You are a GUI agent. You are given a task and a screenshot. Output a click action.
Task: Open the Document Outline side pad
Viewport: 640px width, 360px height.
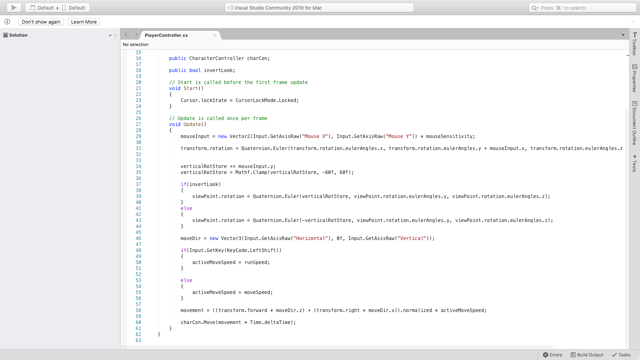click(635, 123)
